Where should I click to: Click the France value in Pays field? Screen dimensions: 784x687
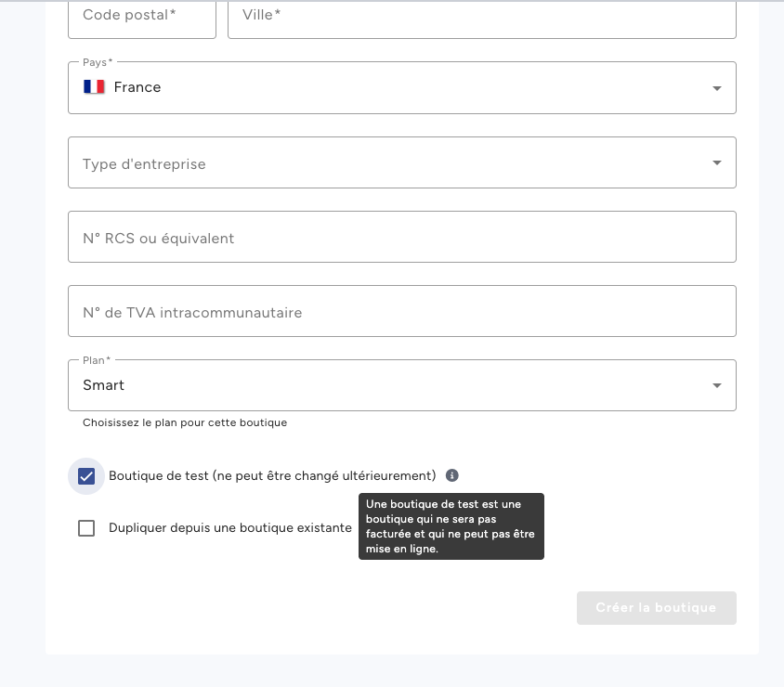coord(137,87)
